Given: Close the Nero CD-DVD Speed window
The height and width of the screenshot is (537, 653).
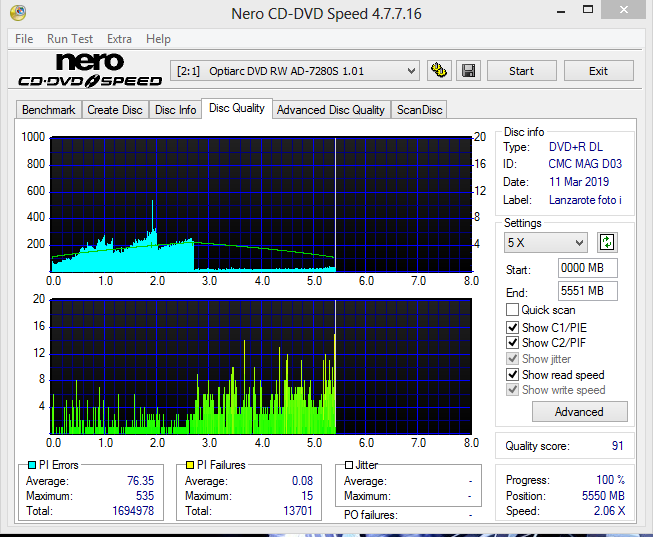Looking at the screenshot, I should point(623,10).
